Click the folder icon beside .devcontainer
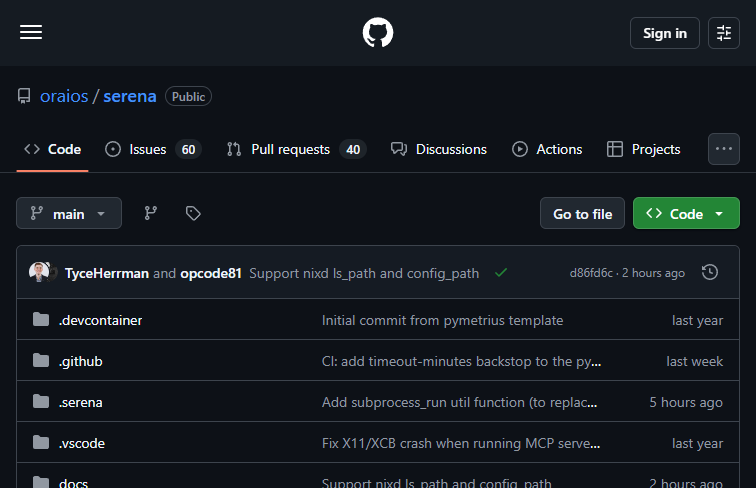Screen dimensions: 756x488 coord(41,319)
